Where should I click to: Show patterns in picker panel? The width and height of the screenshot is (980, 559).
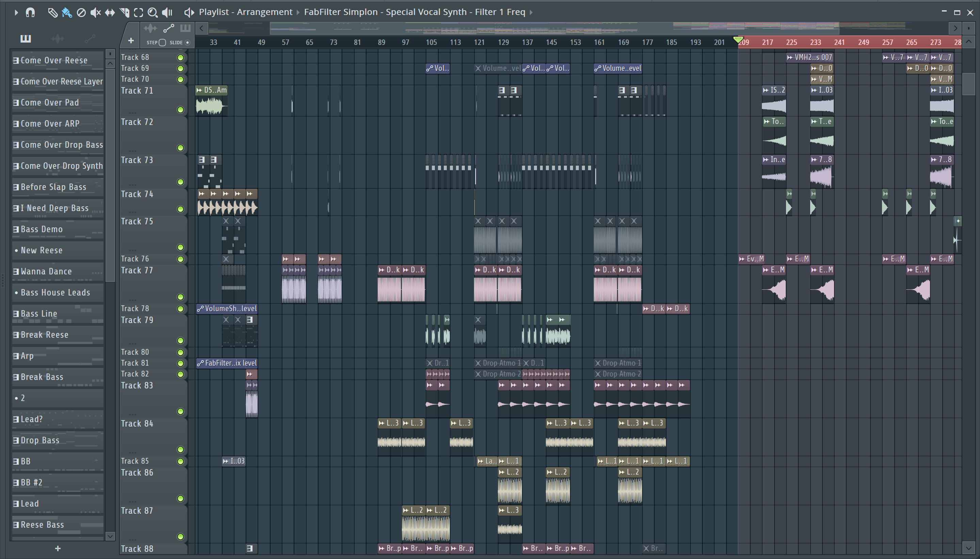(x=26, y=38)
